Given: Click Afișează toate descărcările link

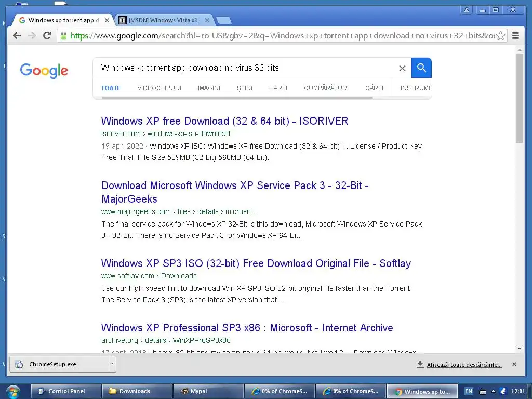Looking at the screenshot, I should point(464,365).
